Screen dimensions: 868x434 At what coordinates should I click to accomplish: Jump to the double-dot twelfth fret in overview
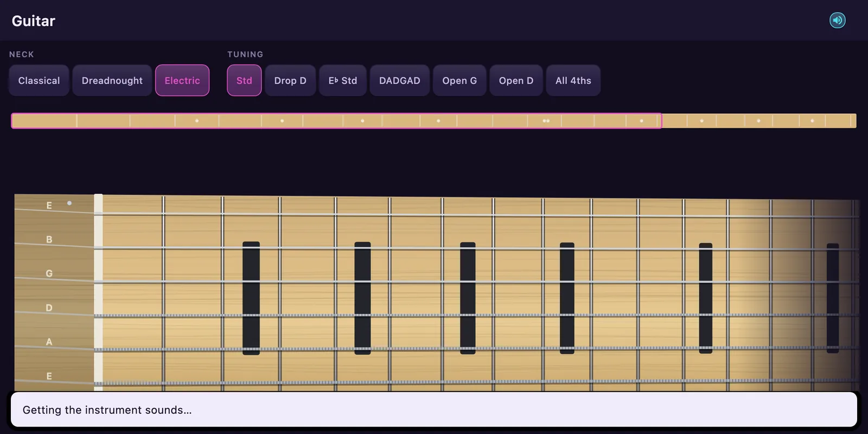point(546,121)
